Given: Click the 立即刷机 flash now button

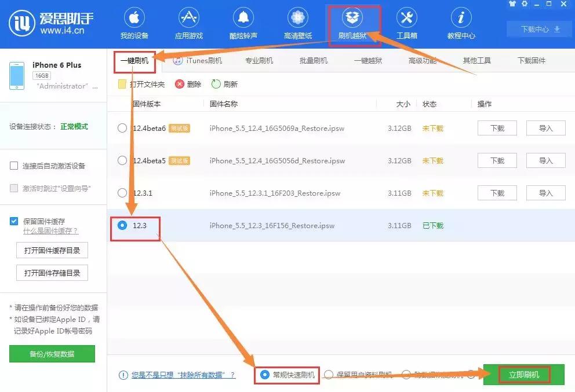Looking at the screenshot, I should coord(523,375).
